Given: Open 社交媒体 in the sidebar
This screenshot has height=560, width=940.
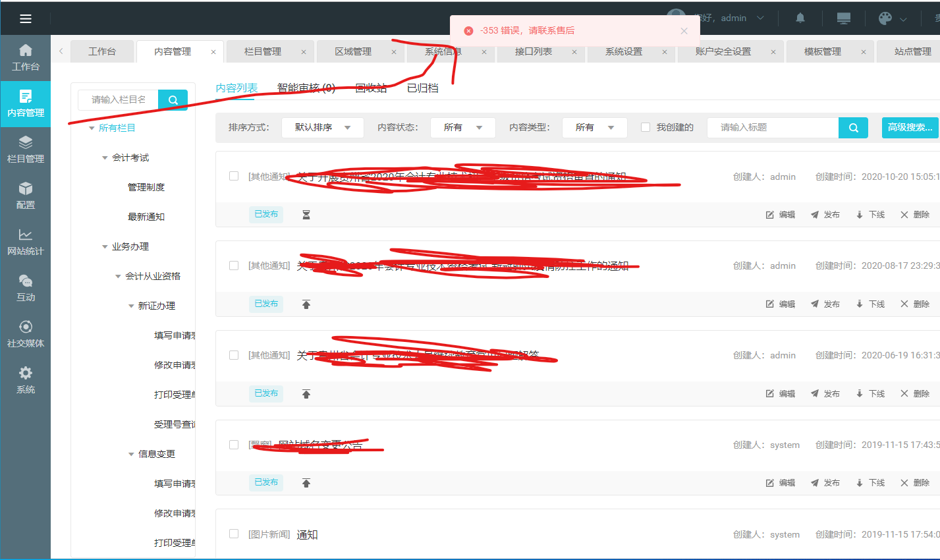Looking at the screenshot, I should 26,335.
